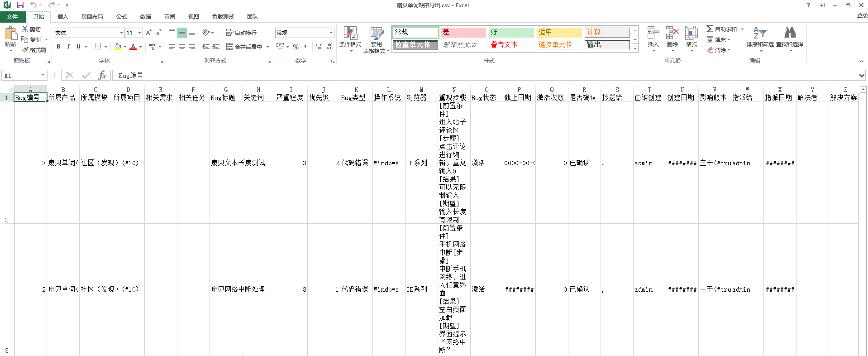Image resolution: width=868 pixels, height=356 pixels.
Task: Decrease font size with the smaller A
Action: pyautogui.click(x=158, y=33)
